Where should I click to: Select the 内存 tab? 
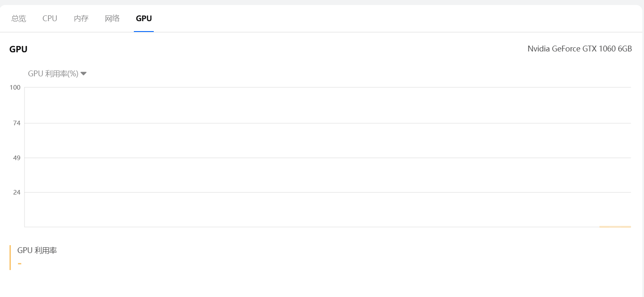[x=81, y=18]
